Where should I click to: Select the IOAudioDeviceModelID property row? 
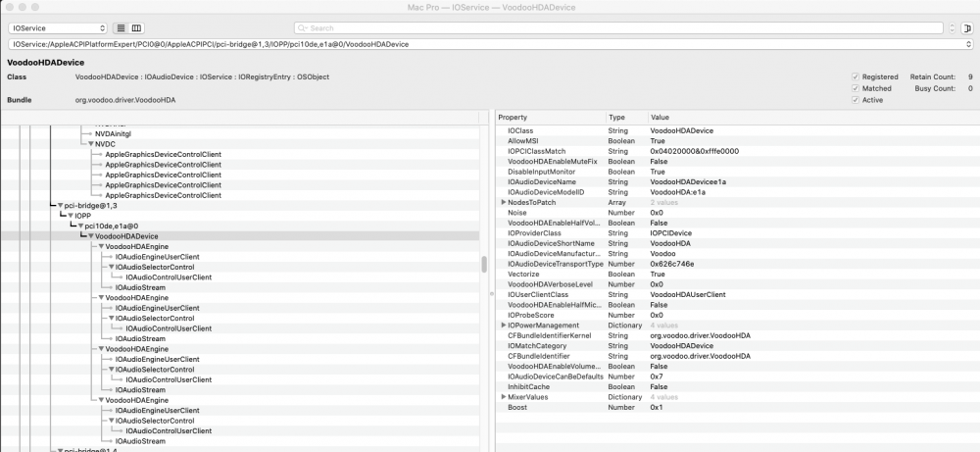point(738,192)
